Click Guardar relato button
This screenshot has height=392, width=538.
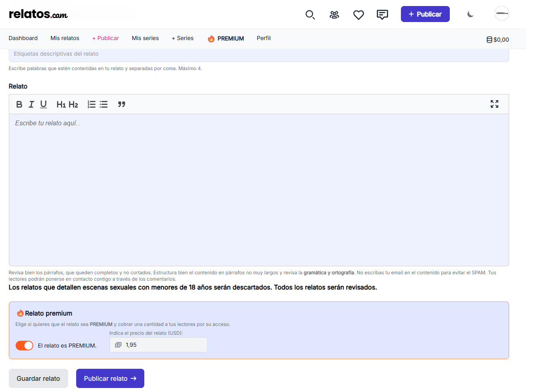pos(38,378)
